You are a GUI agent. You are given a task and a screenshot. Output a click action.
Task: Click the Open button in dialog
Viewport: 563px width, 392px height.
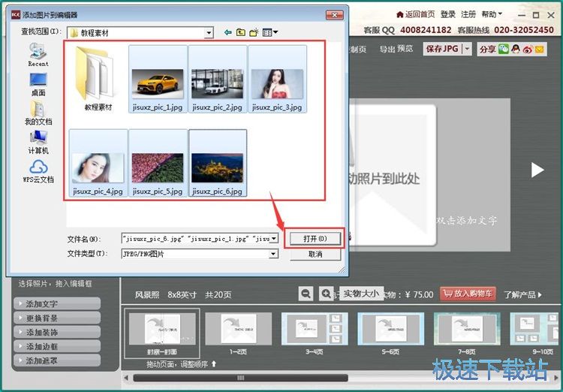(315, 238)
